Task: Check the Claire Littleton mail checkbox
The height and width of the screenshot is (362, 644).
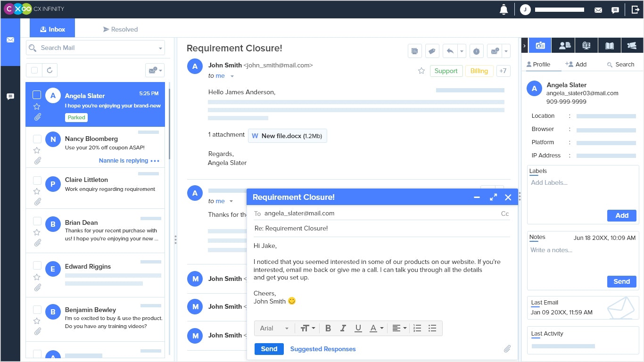Action: click(37, 180)
